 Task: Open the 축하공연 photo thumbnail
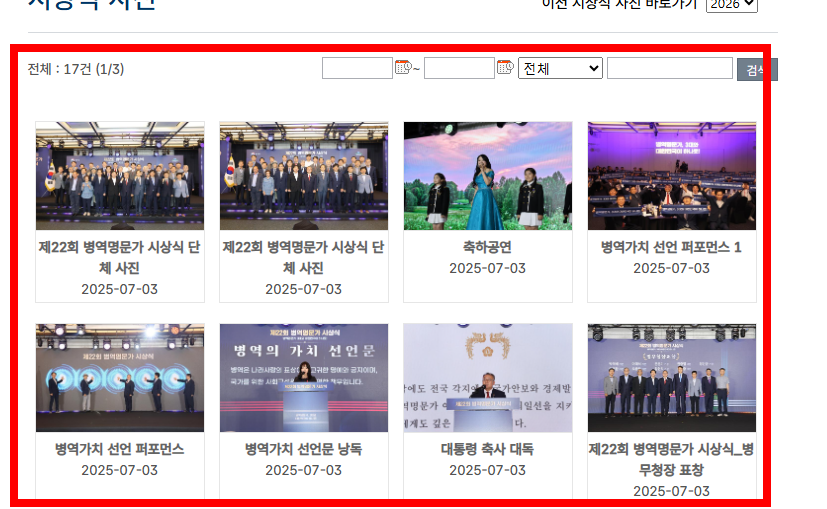pyautogui.click(x=488, y=176)
